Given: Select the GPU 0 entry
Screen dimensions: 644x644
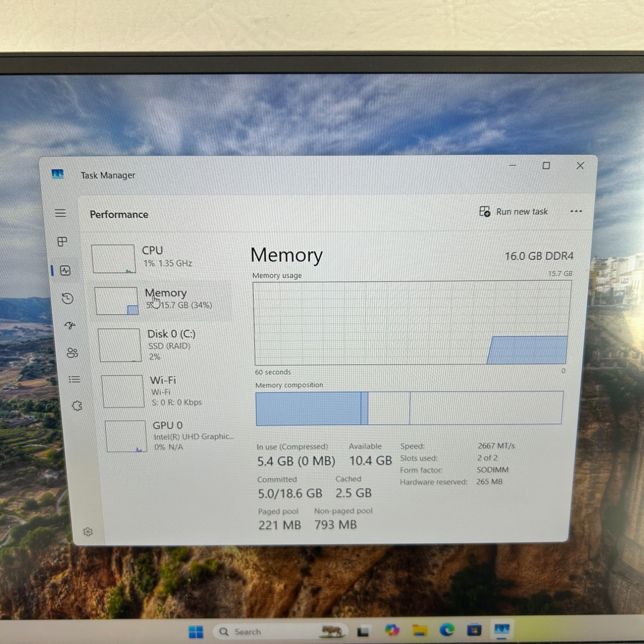Looking at the screenshot, I should click(x=170, y=436).
